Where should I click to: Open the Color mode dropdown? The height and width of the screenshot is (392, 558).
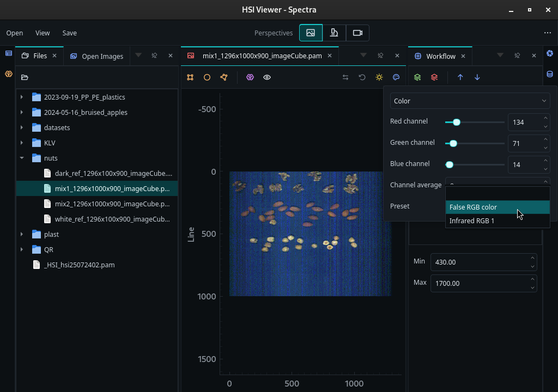pos(470,101)
